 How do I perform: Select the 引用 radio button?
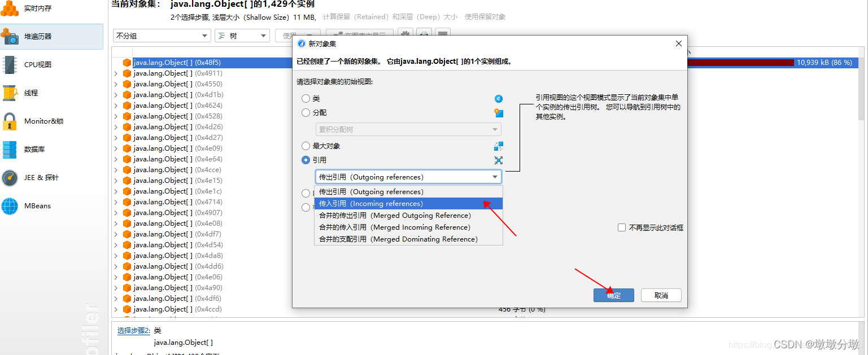306,160
